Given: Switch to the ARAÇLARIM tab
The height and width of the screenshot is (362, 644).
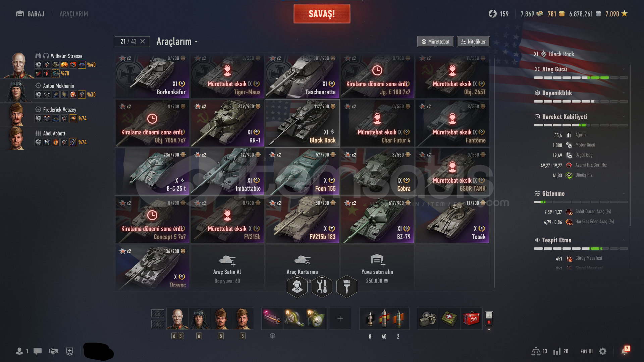Looking at the screenshot, I should tap(74, 14).
